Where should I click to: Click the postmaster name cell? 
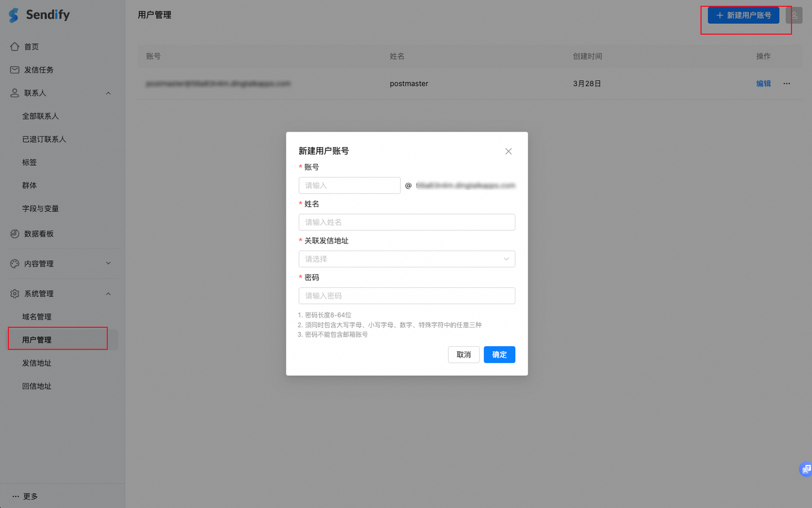tap(409, 83)
